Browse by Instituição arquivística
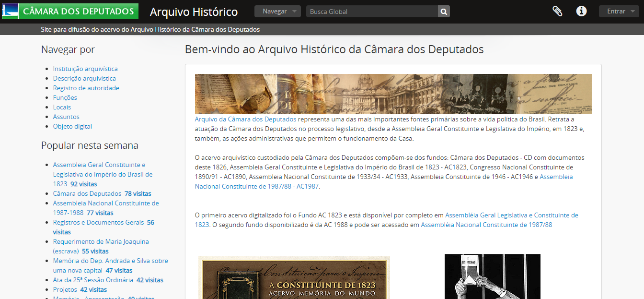The width and height of the screenshot is (644, 299). (x=85, y=69)
